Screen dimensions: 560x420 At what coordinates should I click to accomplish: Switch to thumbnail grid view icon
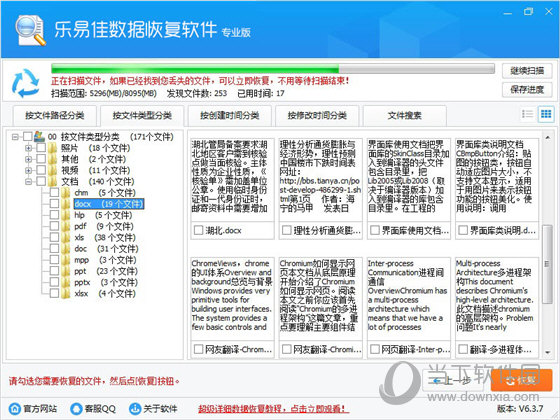coord(546,114)
